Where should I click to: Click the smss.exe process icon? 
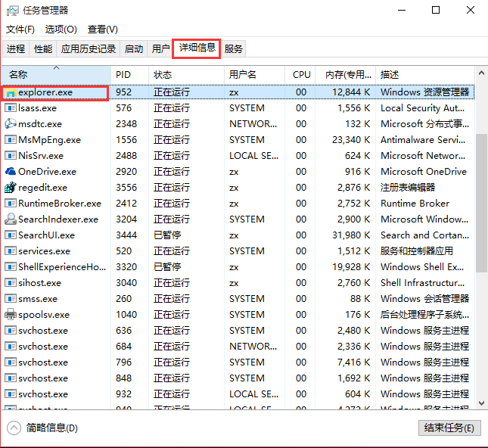point(11,299)
